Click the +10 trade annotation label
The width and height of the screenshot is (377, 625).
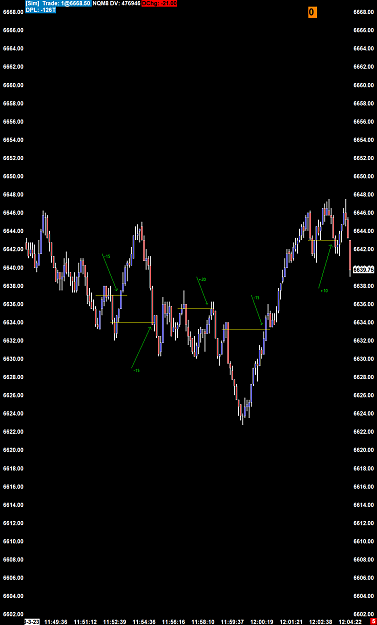tap(324, 291)
